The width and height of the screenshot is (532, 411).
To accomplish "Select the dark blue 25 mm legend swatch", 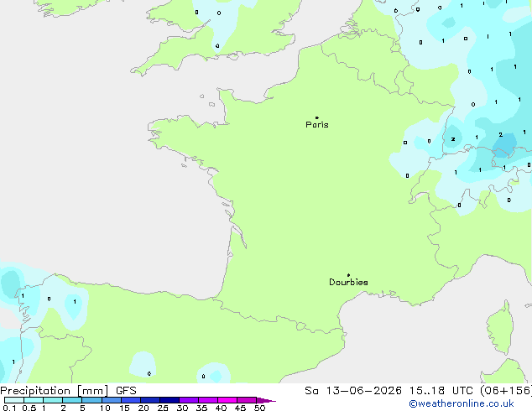I will (x=170, y=400).
